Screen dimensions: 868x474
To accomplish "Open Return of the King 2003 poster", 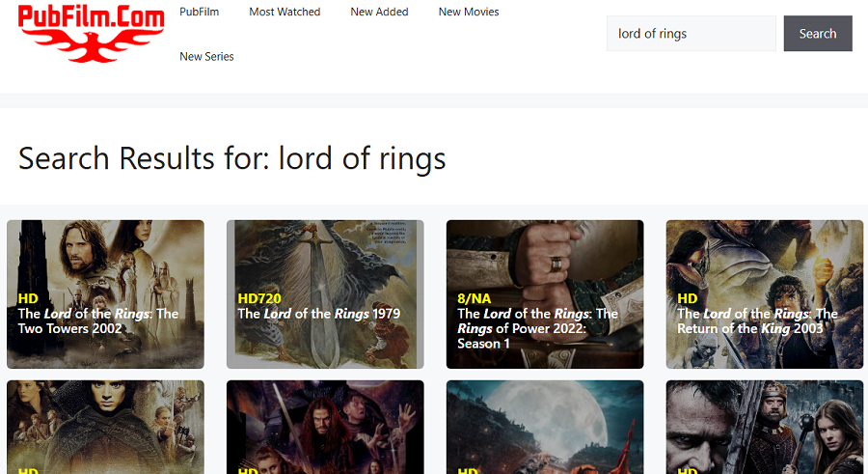I will (x=765, y=293).
